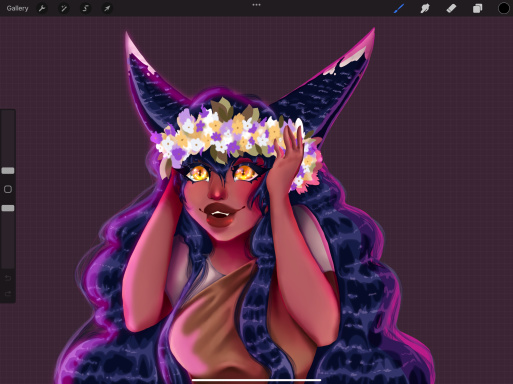
Task: Click the brush size slider handle
Action: 8,171
